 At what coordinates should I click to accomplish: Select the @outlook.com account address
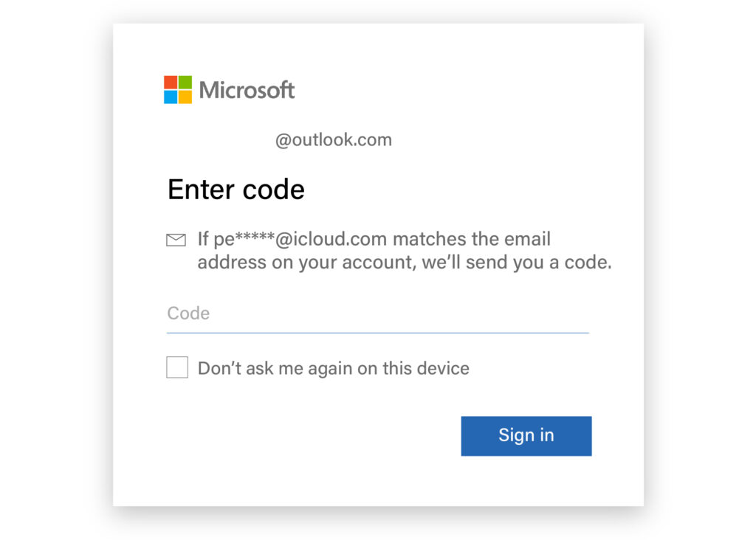[x=334, y=140]
